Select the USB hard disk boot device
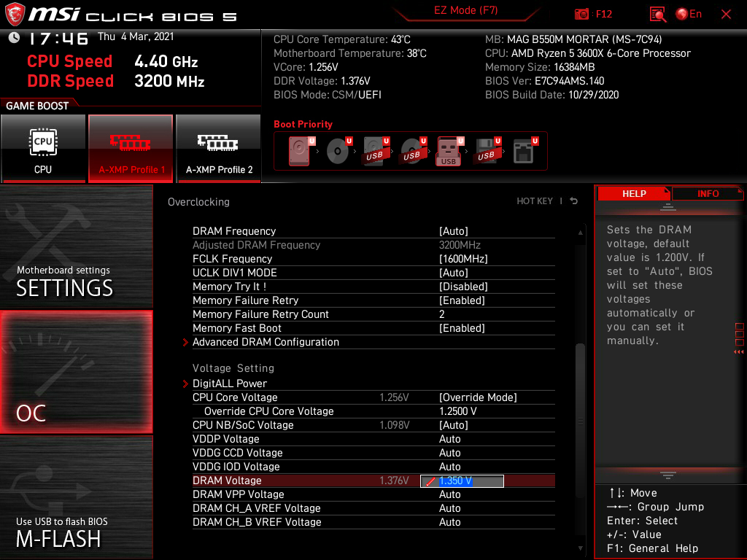The height and width of the screenshot is (560, 747). (x=376, y=151)
